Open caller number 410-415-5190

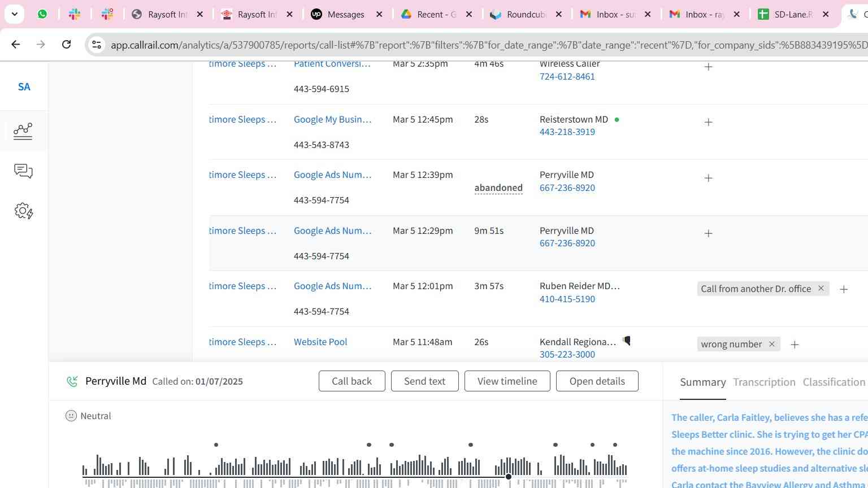[x=567, y=299]
